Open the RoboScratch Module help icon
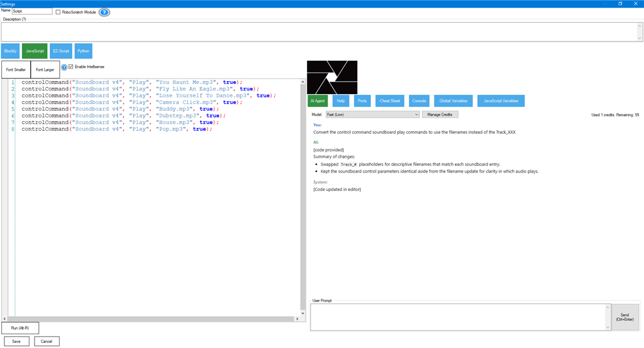Image resolution: width=644 pixels, height=348 pixels. (x=104, y=13)
